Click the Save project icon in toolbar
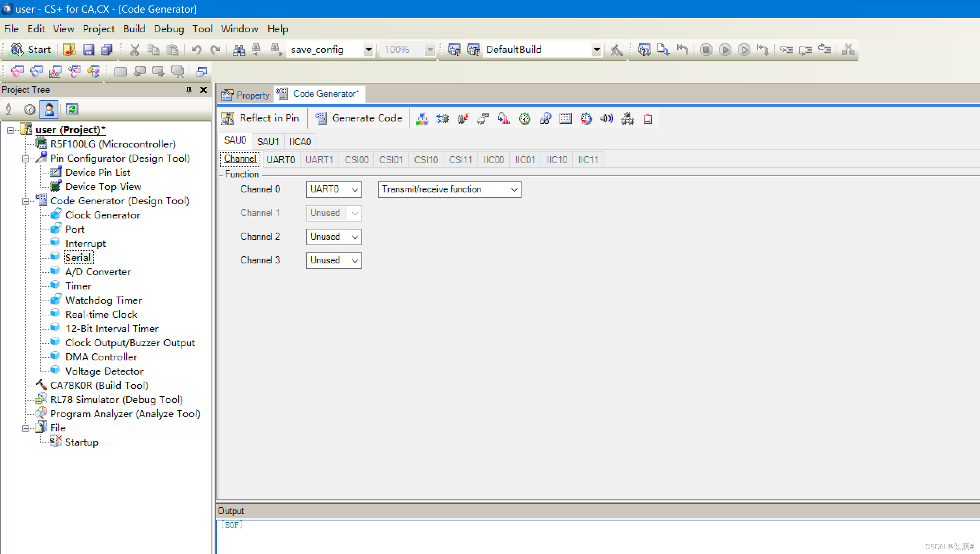Image resolution: width=980 pixels, height=554 pixels. (x=88, y=50)
